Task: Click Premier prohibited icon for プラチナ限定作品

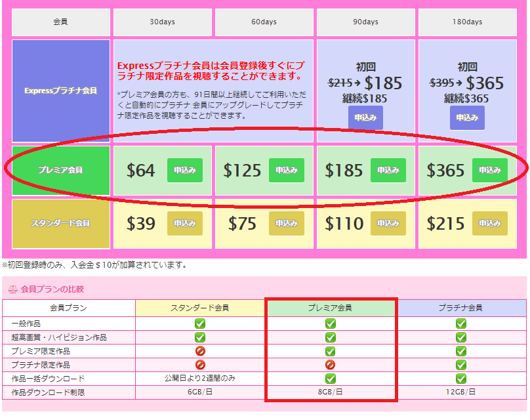Action: pos(330,364)
